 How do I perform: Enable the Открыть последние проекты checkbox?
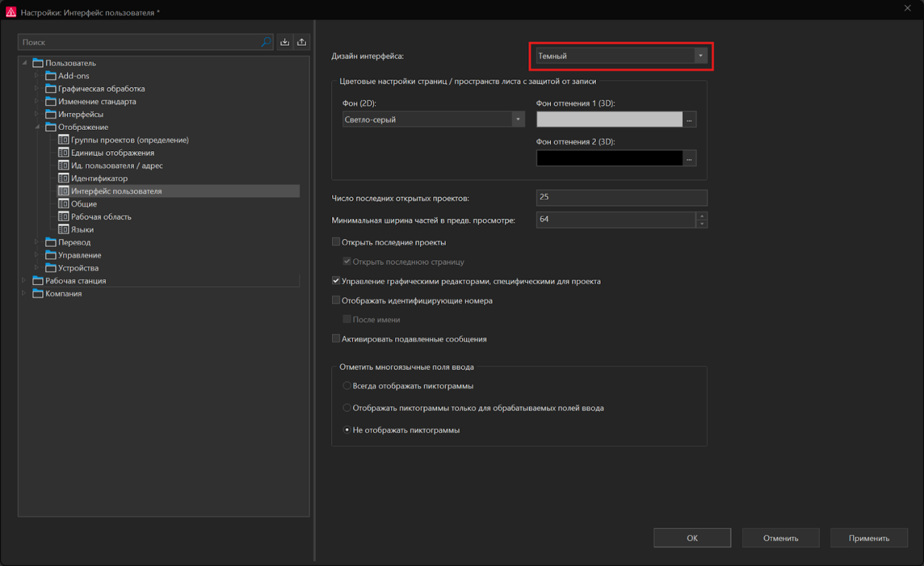point(335,242)
